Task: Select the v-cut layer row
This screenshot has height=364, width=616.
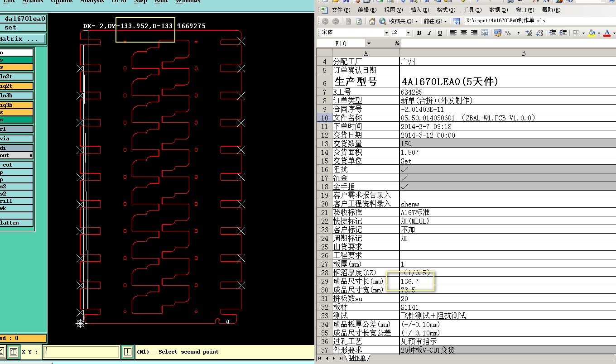Action: pos(16,165)
